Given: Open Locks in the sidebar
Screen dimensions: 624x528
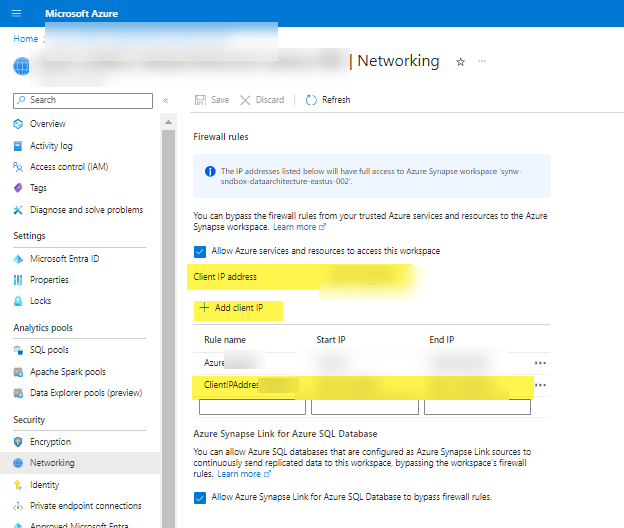Looking at the screenshot, I should (x=40, y=301).
